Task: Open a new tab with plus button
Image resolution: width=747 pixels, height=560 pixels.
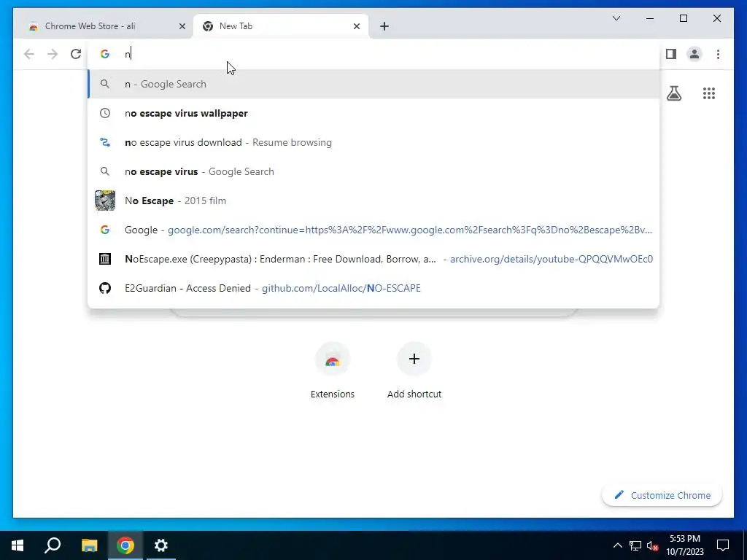Action: 384,26
